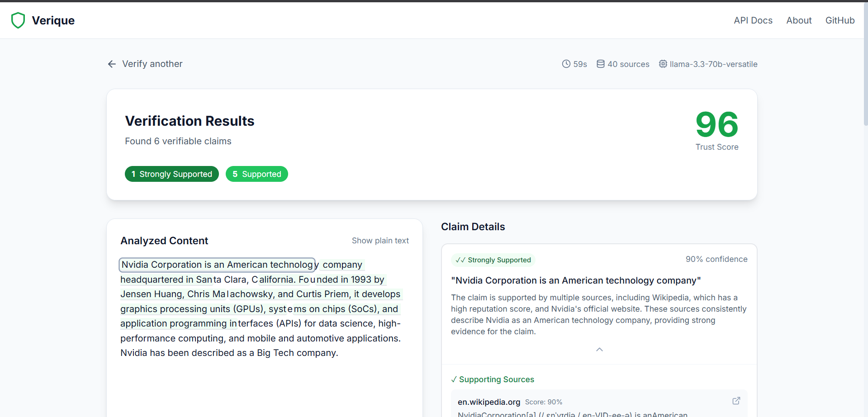The height and width of the screenshot is (417, 868).
Task: Click the chip icon beside llama-3.3-70b-versatile
Action: [663, 64]
